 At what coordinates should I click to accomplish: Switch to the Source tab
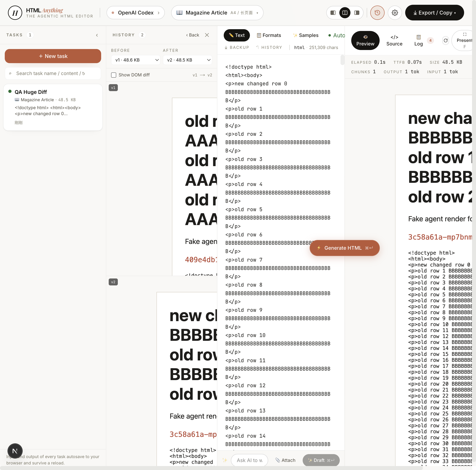pyautogui.click(x=394, y=40)
